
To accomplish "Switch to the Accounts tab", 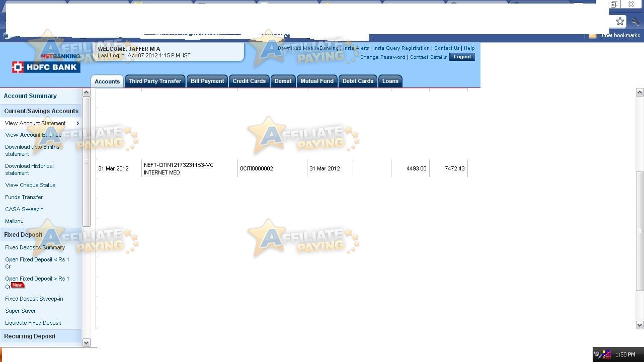I will (107, 81).
